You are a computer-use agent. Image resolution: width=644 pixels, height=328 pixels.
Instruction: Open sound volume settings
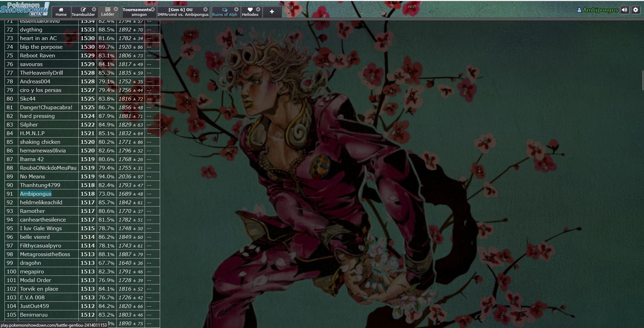tap(624, 10)
